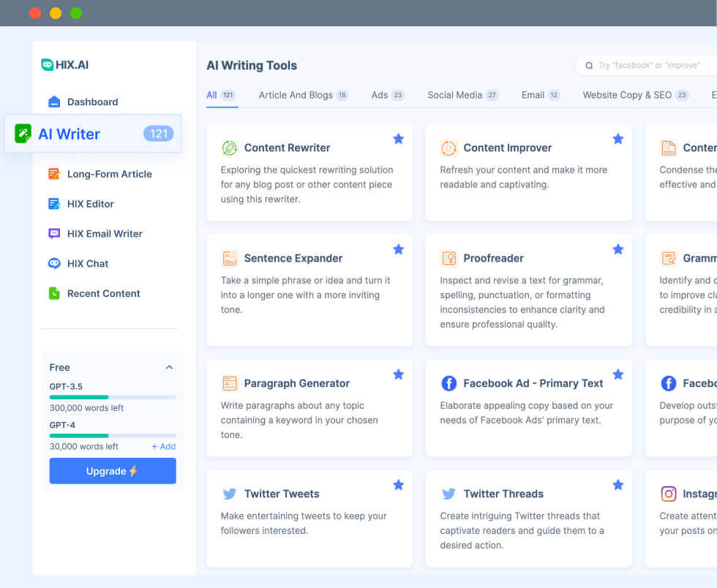The height and width of the screenshot is (588, 717).
Task: Select the Facebook Ad - Primary Text icon
Action: tap(449, 382)
